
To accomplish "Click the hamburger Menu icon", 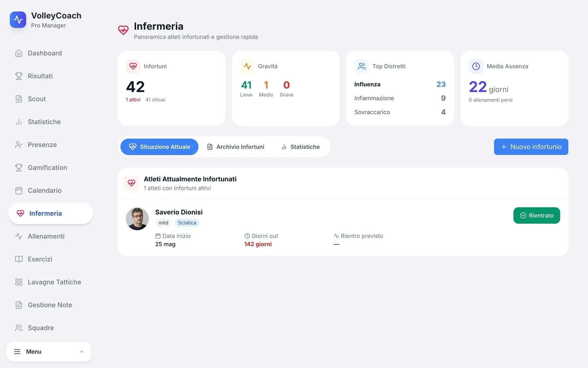I will click(x=17, y=352).
